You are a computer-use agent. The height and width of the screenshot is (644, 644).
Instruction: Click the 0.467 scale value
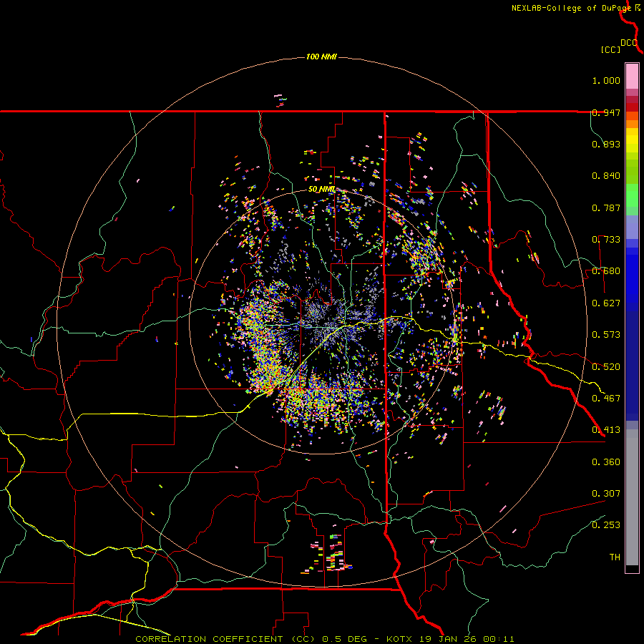coord(606,399)
